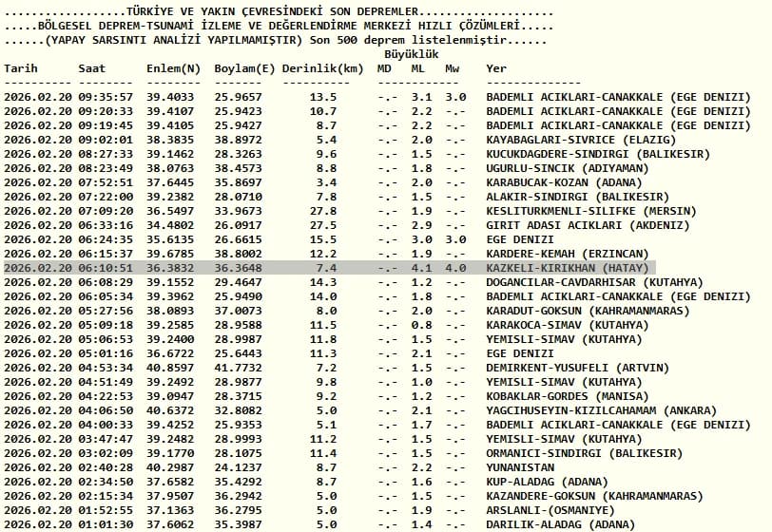The image size is (772, 532).
Task: Select the KAYABAGLARI-SIVRICE (ELAZIG) entry
Action: point(581,140)
